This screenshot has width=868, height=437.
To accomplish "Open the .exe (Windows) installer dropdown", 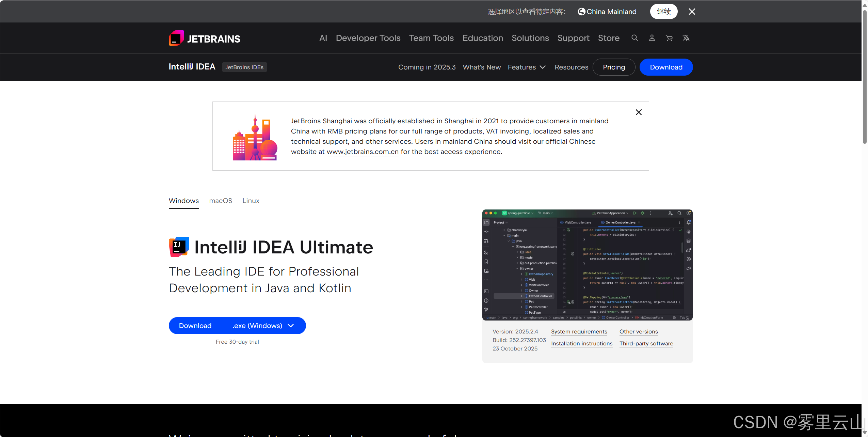I will tap(264, 326).
